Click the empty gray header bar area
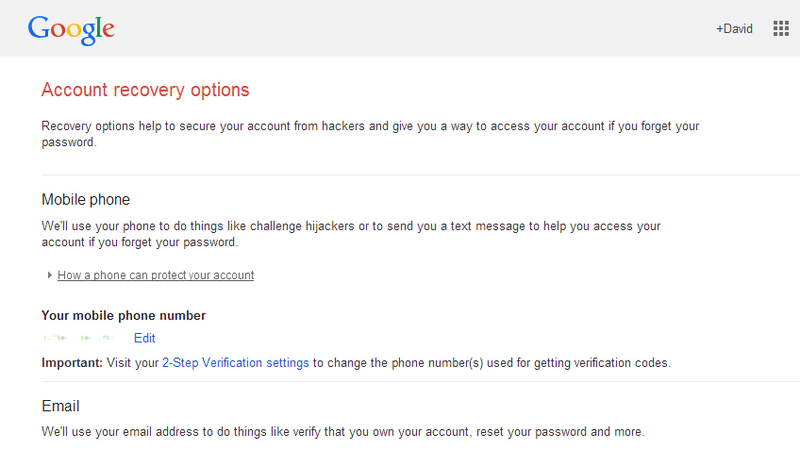800x450 pixels. (408, 29)
